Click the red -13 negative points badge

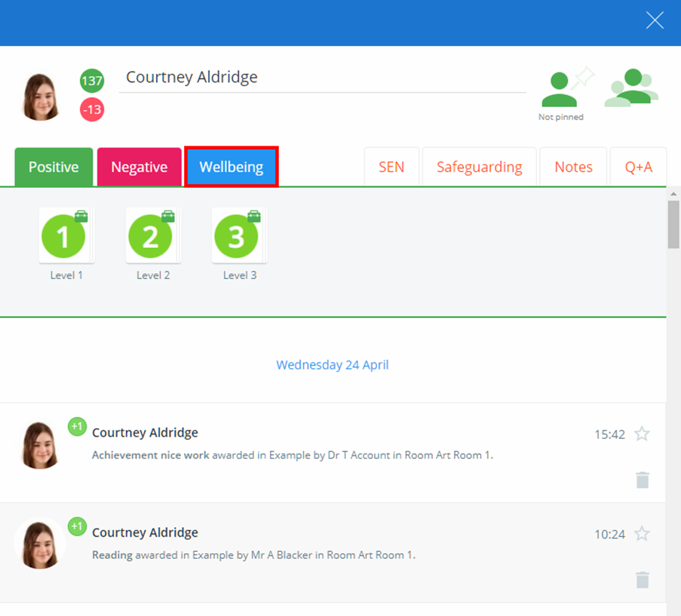point(91,110)
